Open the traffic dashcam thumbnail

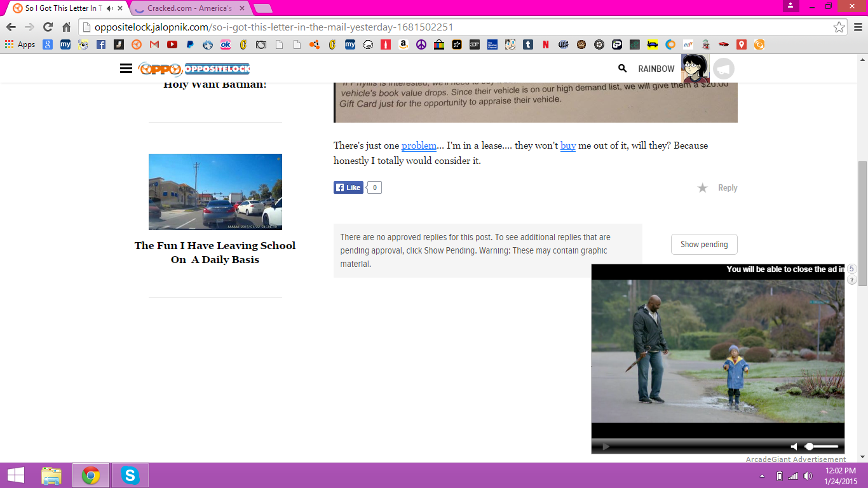click(x=215, y=192)
